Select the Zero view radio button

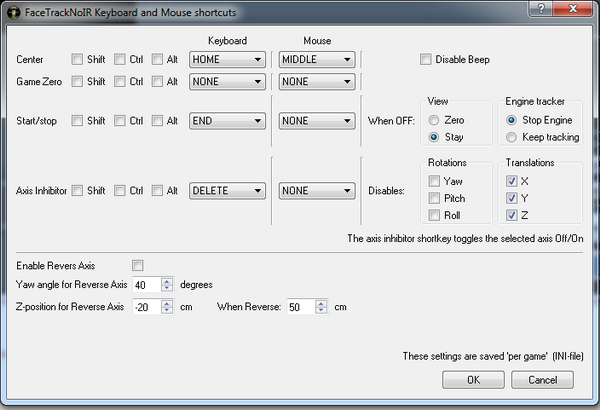coord(433,119)
